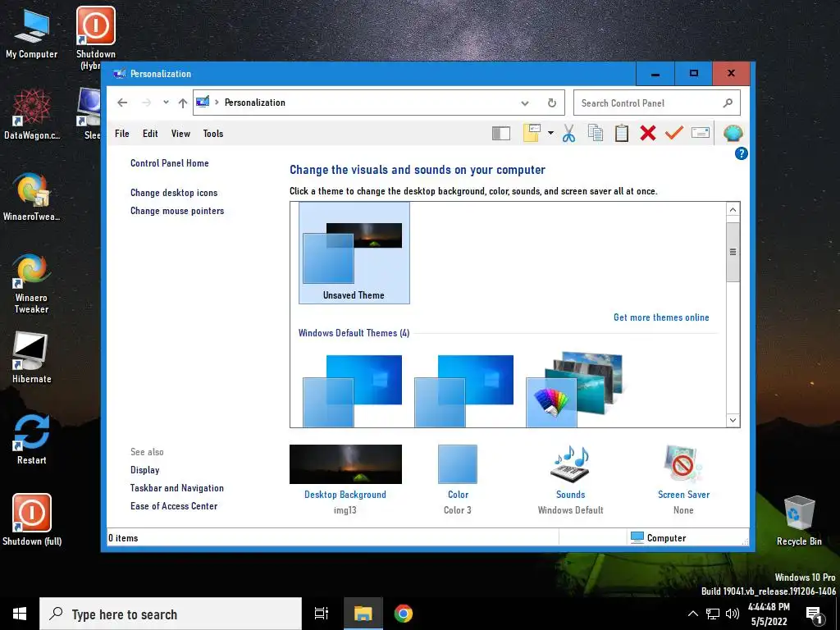The image size is (840, 630).
Task: Open Change desktop icons link
Action: [x=174, y=192]
